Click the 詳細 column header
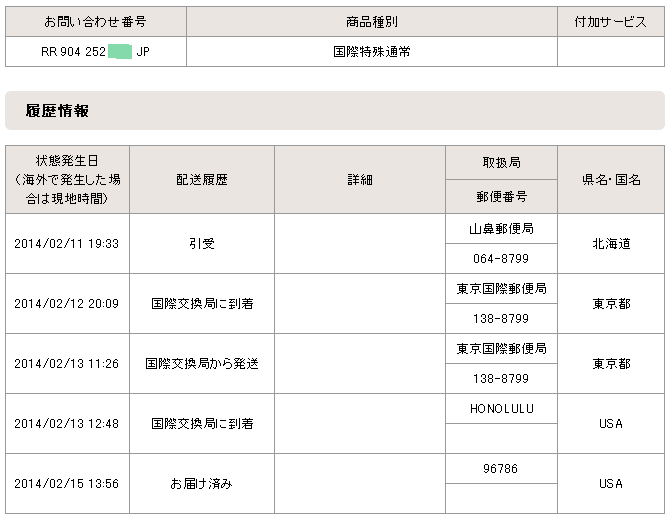This screenshot has height=520, width=669. [x=360, y=179]
